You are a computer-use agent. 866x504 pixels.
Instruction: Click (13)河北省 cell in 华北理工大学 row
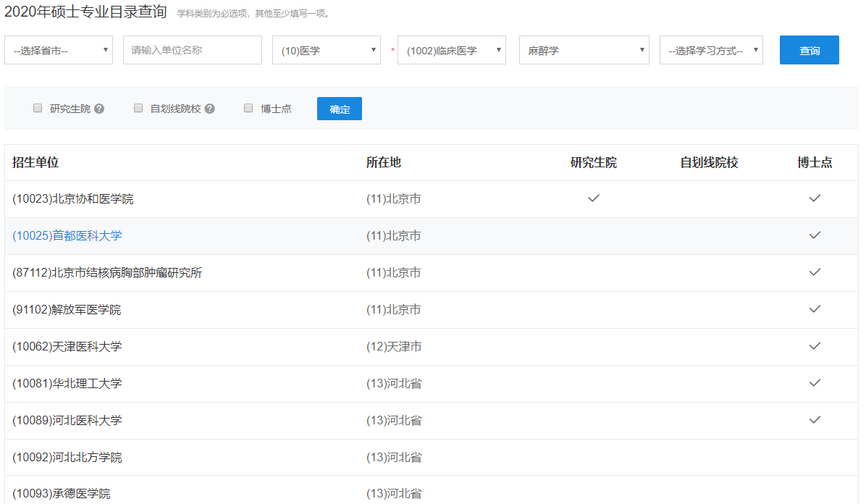click(394, 384)
